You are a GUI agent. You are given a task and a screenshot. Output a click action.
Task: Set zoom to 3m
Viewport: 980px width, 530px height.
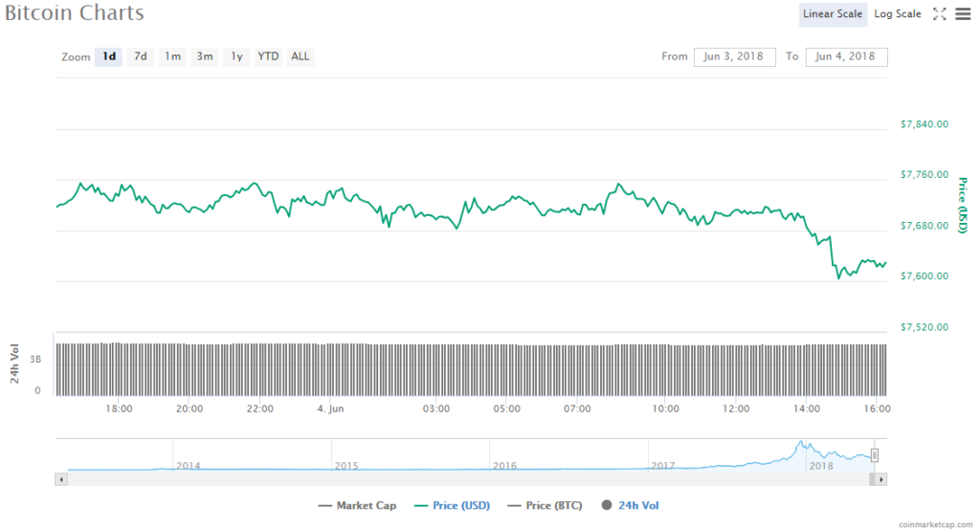coord(205,56)
